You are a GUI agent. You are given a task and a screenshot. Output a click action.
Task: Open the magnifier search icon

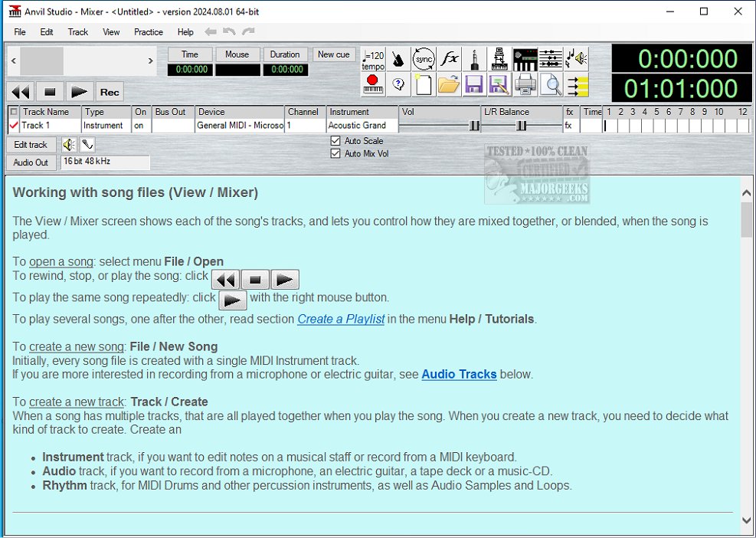[x=552, y=84]
